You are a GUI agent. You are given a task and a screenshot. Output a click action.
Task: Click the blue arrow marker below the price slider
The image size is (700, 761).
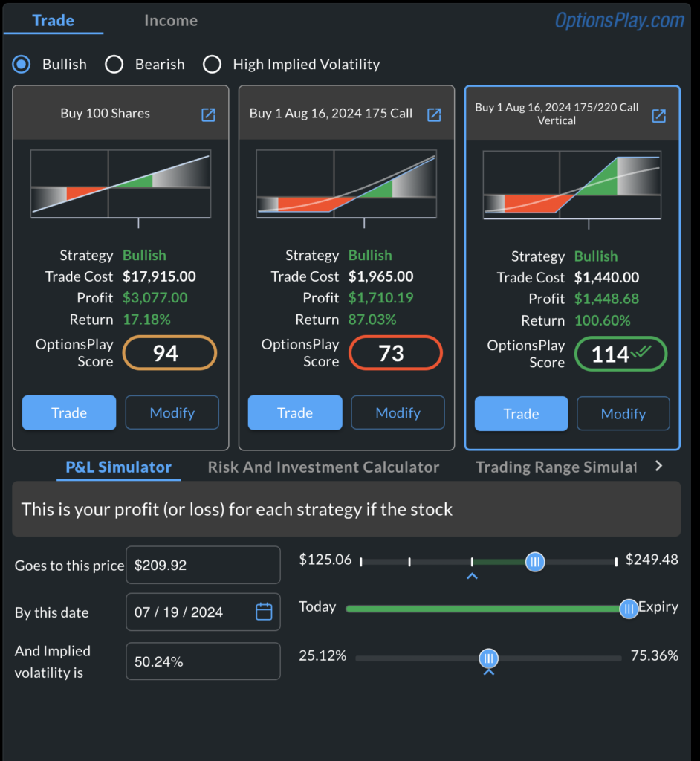[x=473, y=576]
